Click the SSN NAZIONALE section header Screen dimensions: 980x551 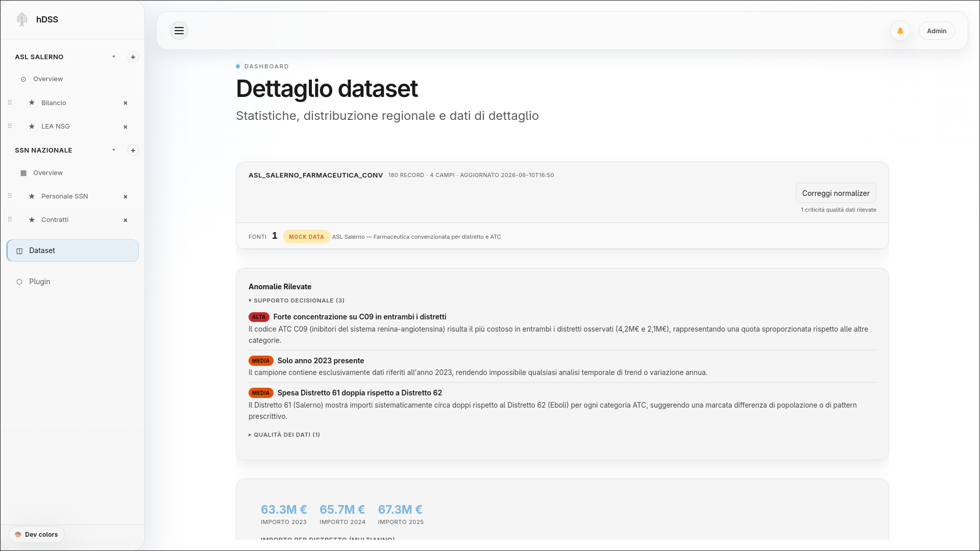coord(43,151)
